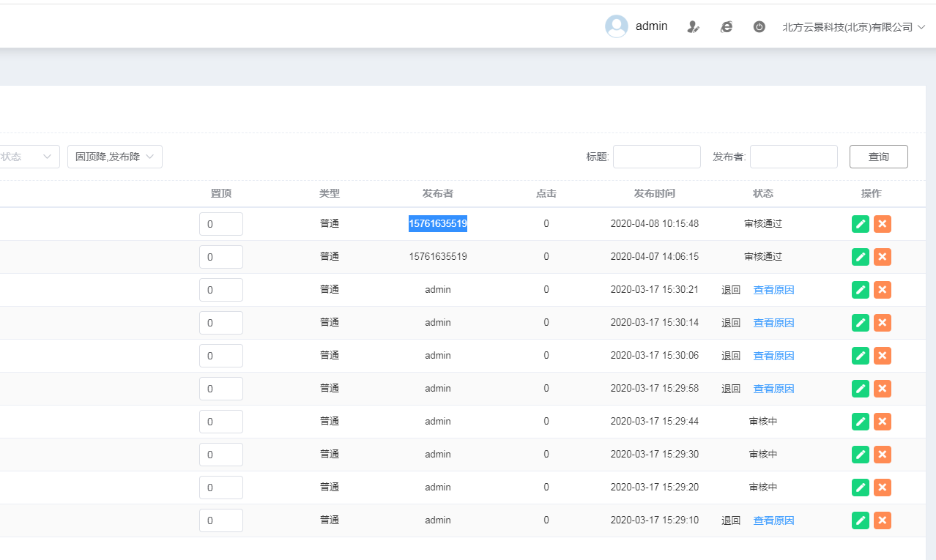Click the 发布时间 column header
This screenshot has height=560, width=936.
[x=654, y=194]
